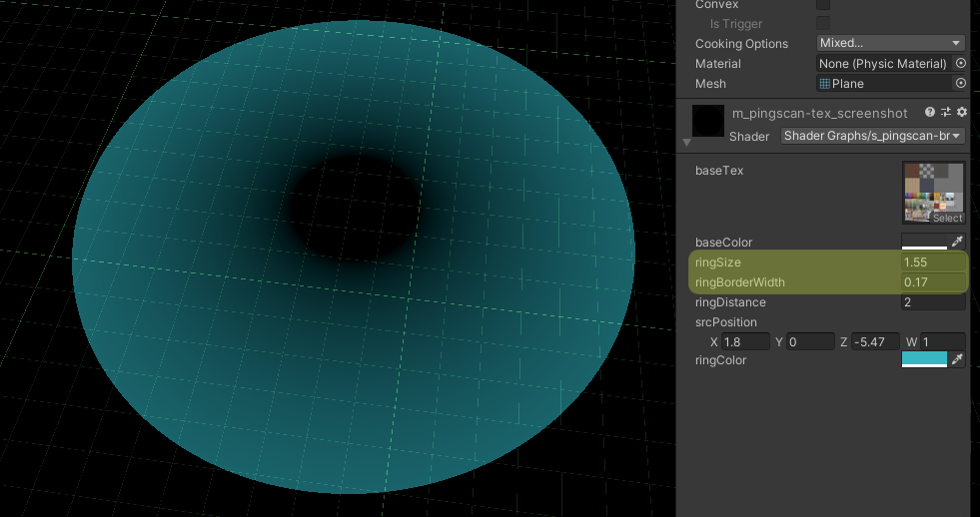The image size is (980, 517).
Task: Collapse the material properties foldout arrow
Action: (x=686, y=144)
